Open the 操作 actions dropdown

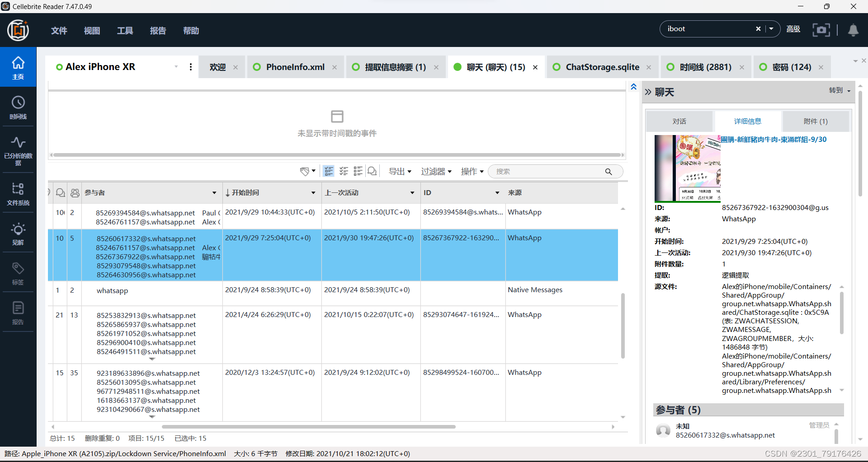point(472,172)
